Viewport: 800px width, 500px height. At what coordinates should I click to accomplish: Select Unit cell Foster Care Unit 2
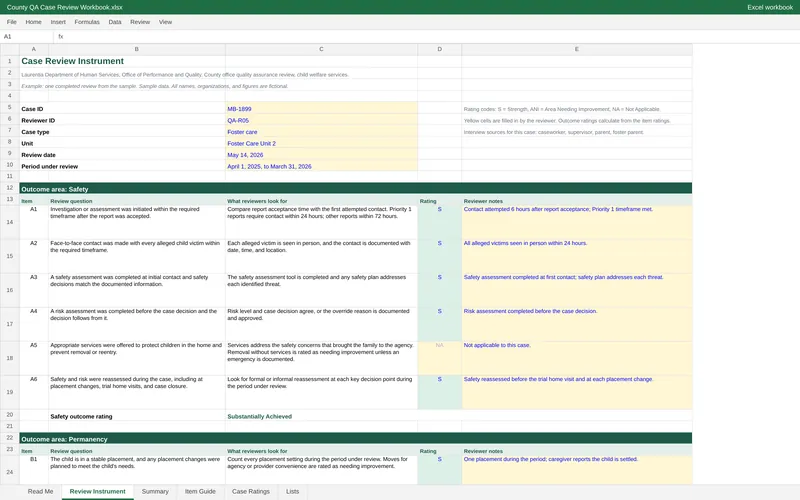point(321,143)
